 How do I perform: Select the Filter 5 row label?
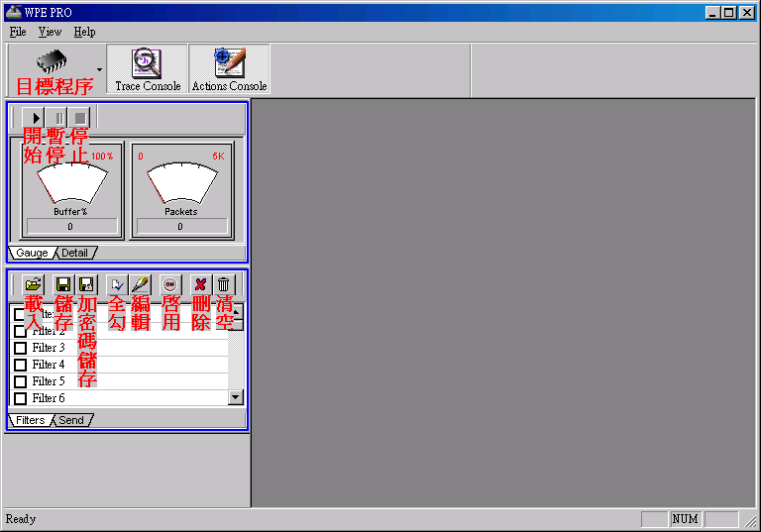click(49, 381)
